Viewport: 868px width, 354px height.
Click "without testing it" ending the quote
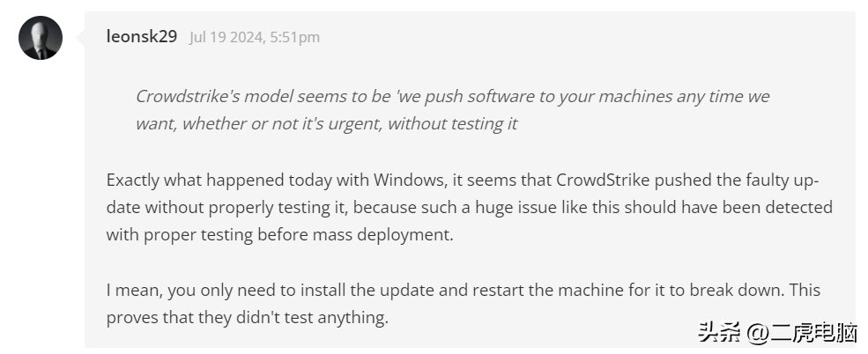pyautogui.click(x=452, y=123)
